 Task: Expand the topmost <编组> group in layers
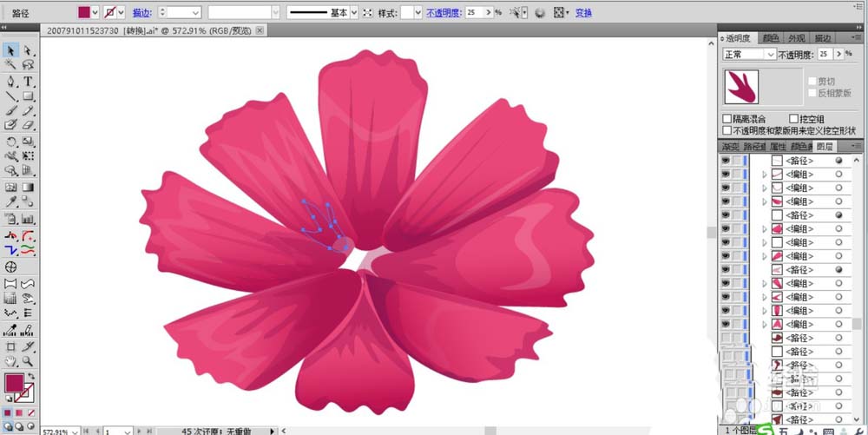coord(765,174)
